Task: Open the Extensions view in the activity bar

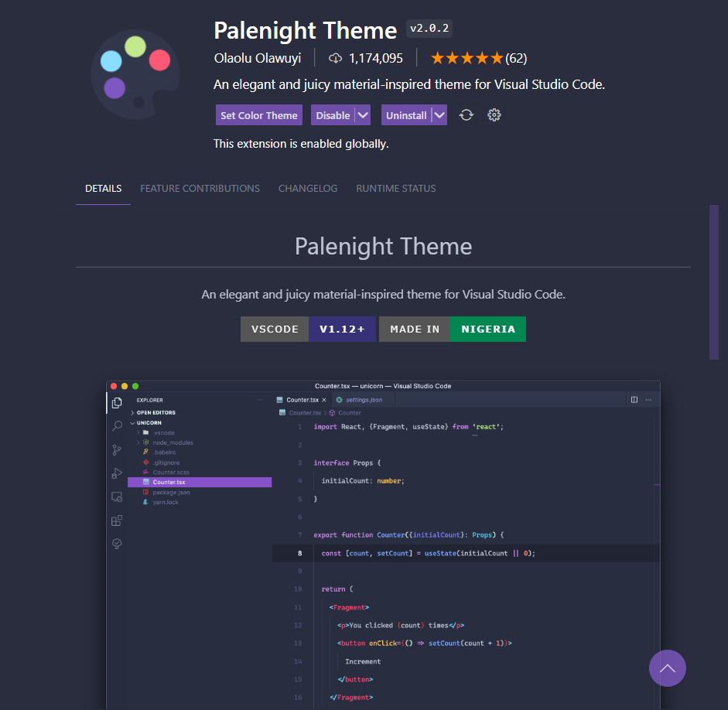Action: tap(116, 520)
